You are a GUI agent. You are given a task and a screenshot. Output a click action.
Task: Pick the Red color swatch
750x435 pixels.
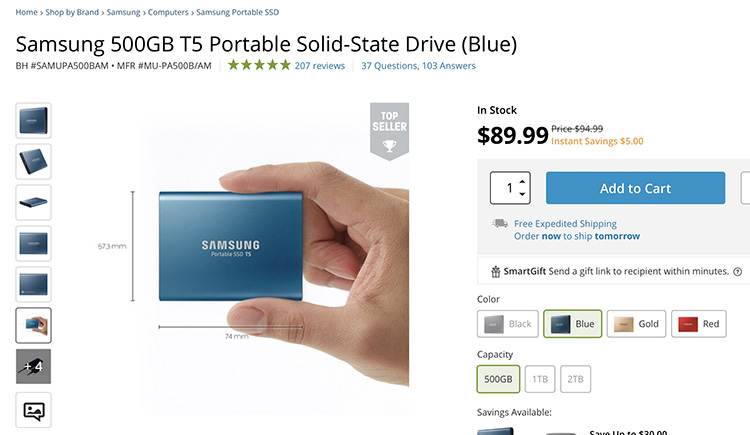698,324
